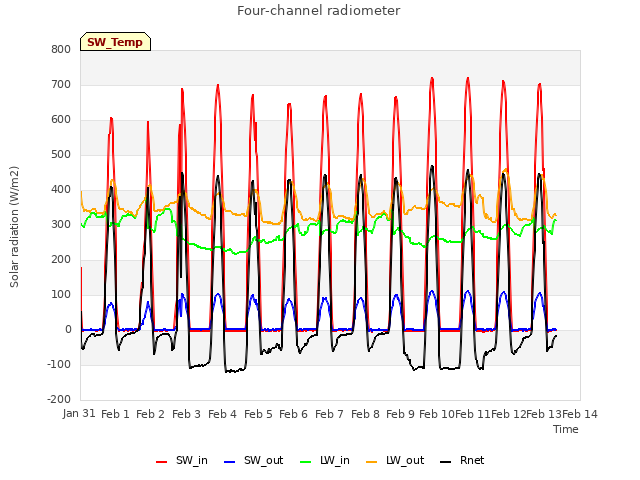Toggle the SW_in legend entry
The height and width of the screenshot is (480, 640).
coord(182,460)
